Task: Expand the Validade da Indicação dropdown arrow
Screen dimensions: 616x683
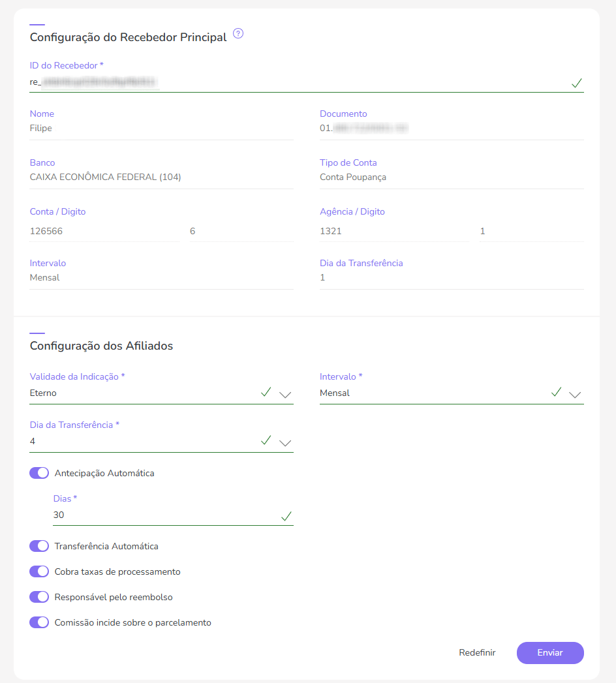Action: point(285,395)
